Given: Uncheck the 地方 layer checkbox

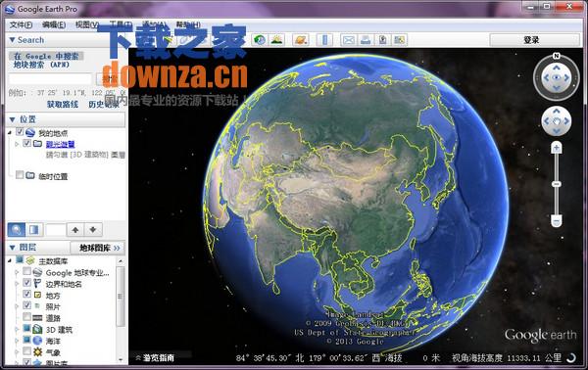Looking at the screenshot, I should (x=27, y=294).
